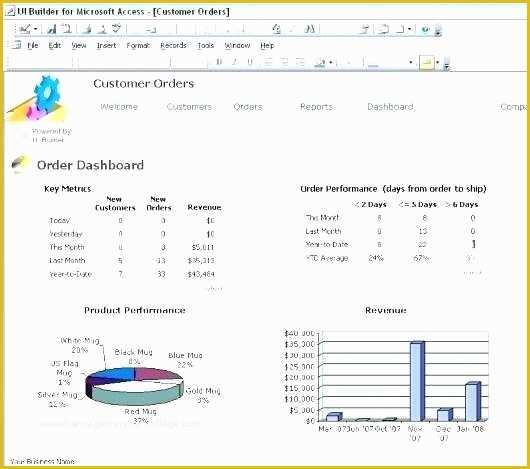This screenshot has width=530, height=469.
Task: Click the Print icon
Action: [87, 29]
